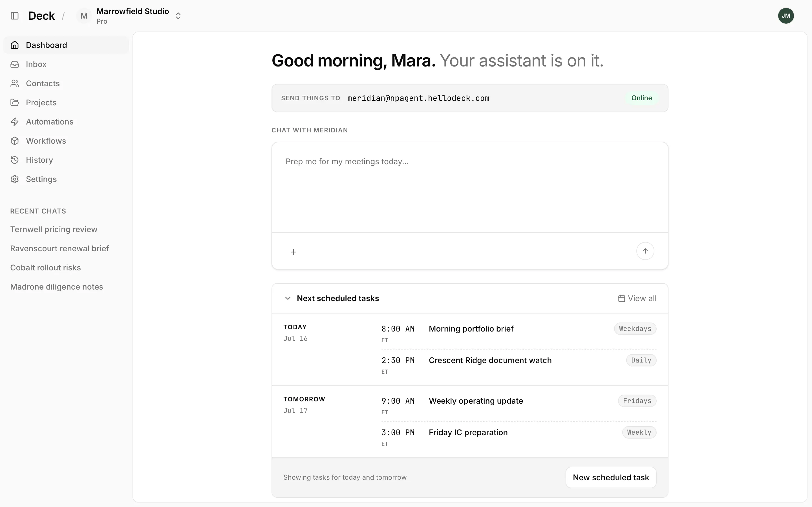812x507 pixels.
Task: Collapse Next scheduled tasks section
Action: 288,298
